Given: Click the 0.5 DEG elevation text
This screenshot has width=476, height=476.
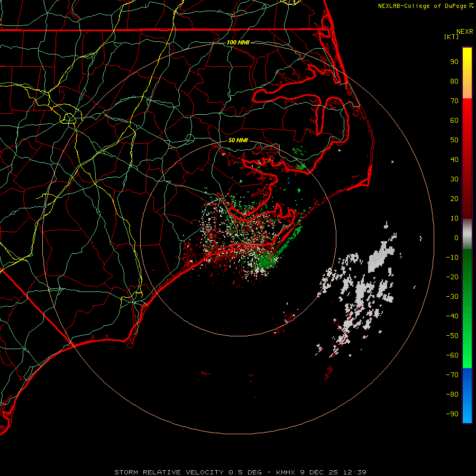Looking at the screenshot, I should (x=245, y=472).
